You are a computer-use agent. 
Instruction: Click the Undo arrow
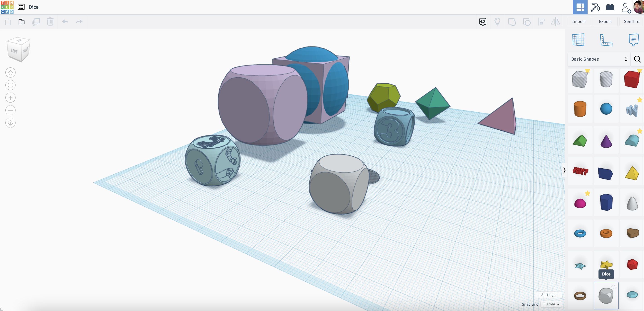65,22
